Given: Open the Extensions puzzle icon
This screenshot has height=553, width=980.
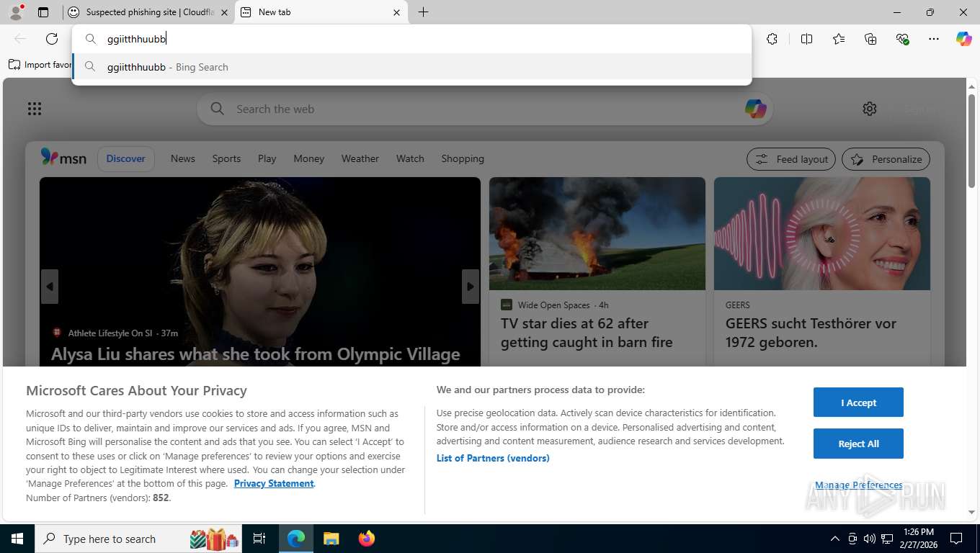Looking at the screenshot, I should [772, 39].
